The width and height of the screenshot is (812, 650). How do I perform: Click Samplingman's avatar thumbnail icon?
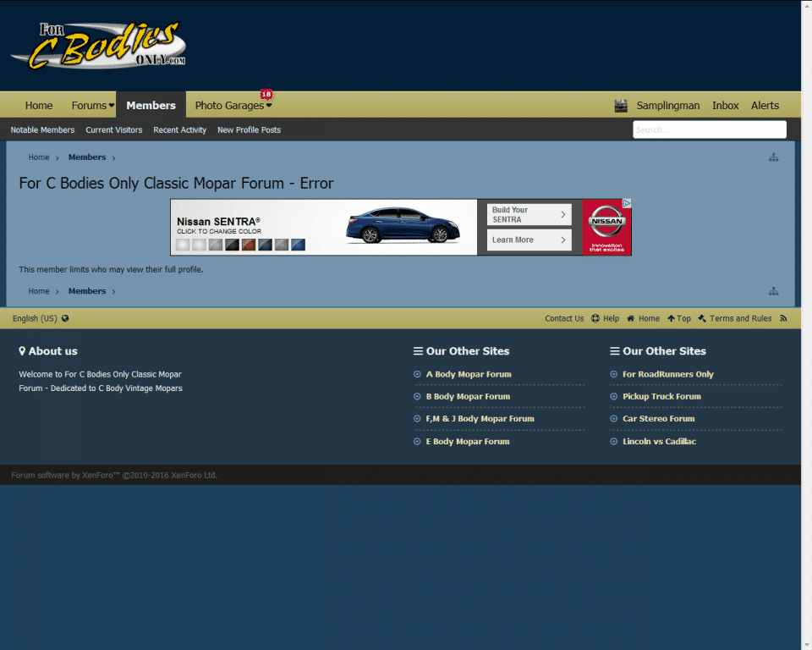pyautogui.click(x=621, y=106)
